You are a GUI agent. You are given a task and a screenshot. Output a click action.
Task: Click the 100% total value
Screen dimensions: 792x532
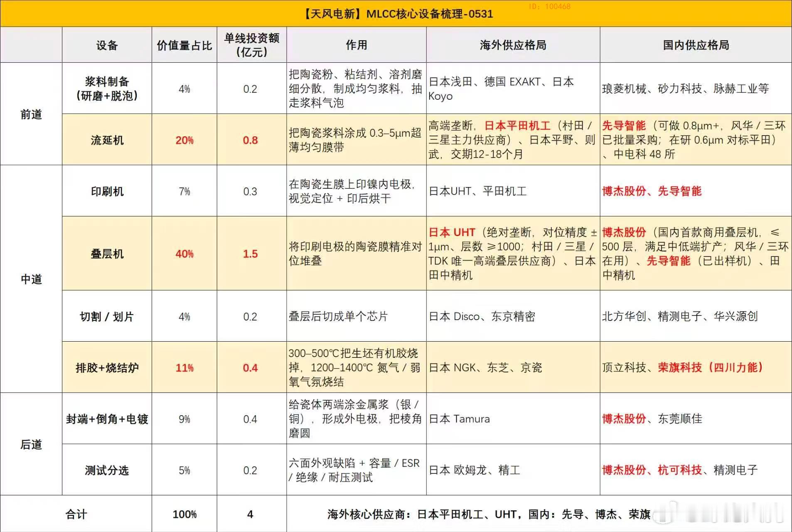point(184,515)
